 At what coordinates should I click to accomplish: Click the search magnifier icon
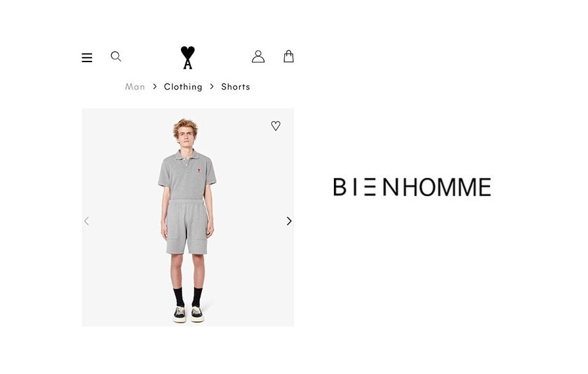pos(116,57)
